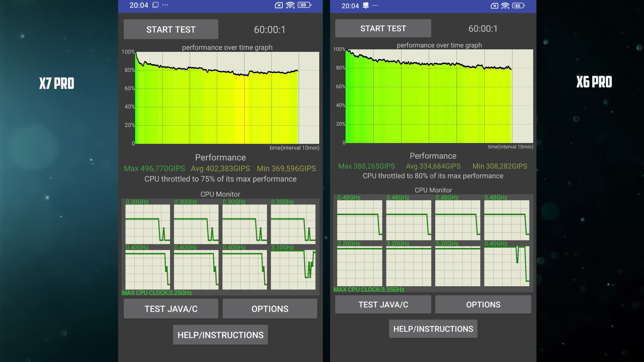Tap the 3.10GHz frequency label on X7 Pro
This screenshot has height=362, width=644.
pos(283,247)
